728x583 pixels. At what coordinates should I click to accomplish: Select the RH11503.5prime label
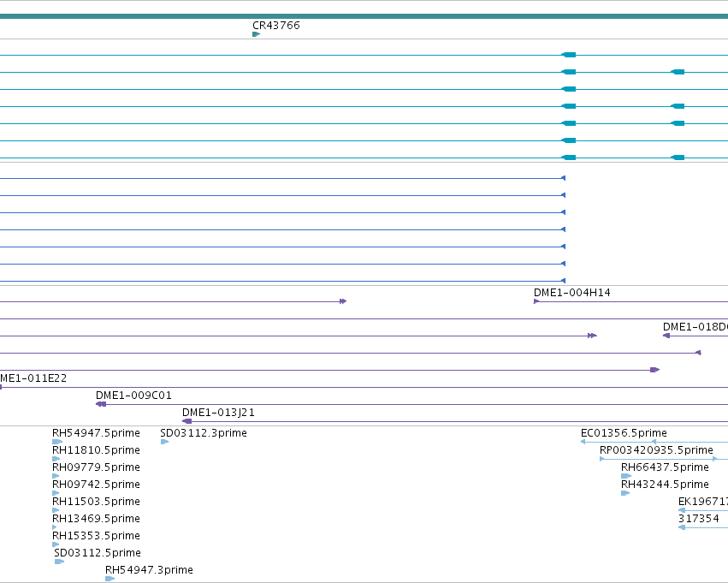click(96, 502)
